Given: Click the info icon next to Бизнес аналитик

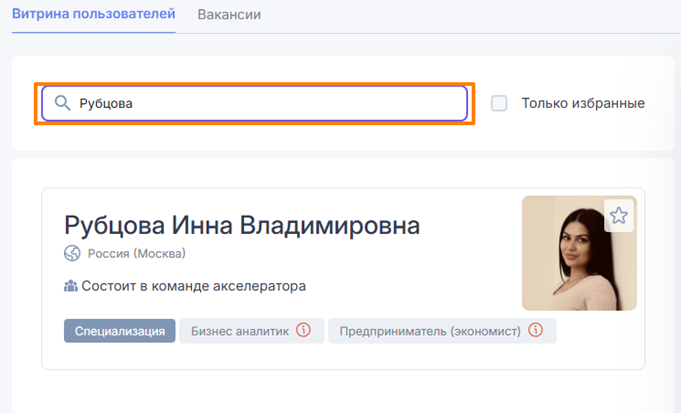Looking at the screenshot, I should [x=304, y=330].
